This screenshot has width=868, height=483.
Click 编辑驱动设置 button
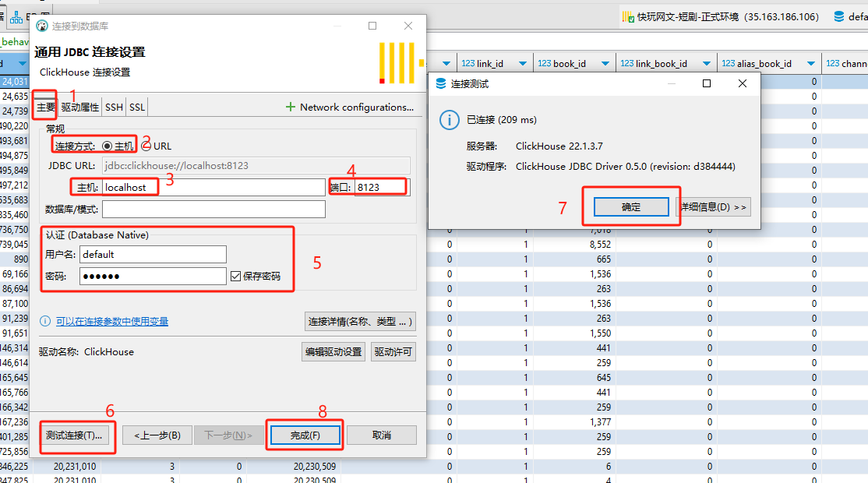click(x=333, y=352)
